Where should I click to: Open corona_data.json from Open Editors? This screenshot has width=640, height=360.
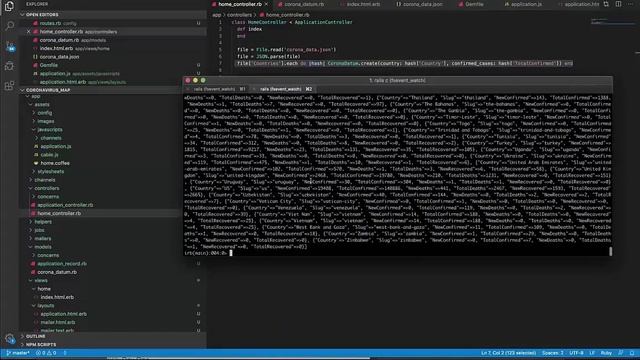click(x=59, y=57)
